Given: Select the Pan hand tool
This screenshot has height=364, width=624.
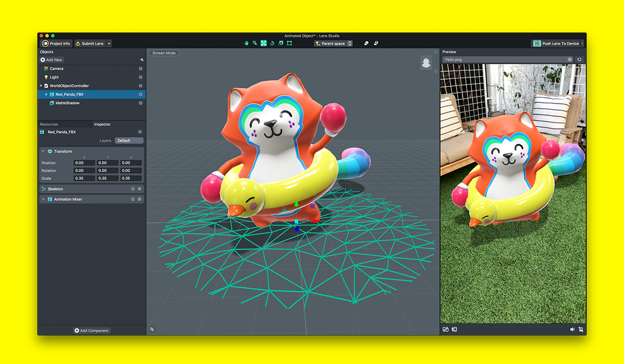Looking at the screenshot, I should point(246,44).
